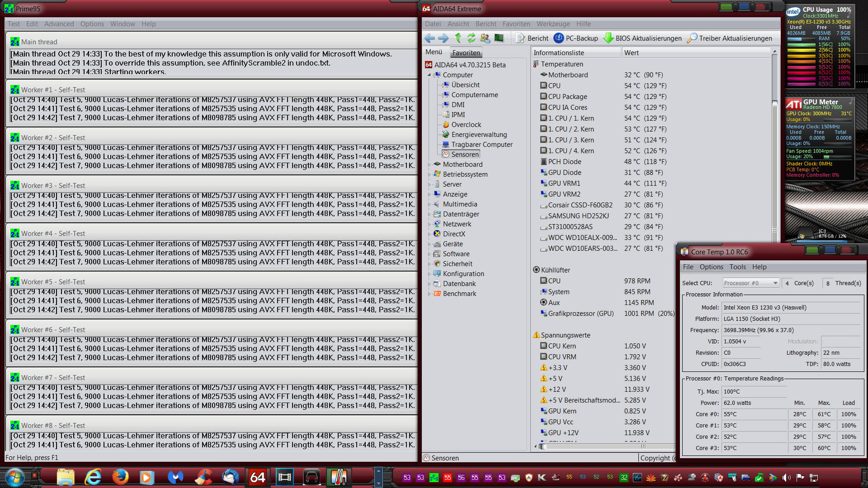Click the Wert column header
The image size is (868, 488).
[x=697, y=53]
